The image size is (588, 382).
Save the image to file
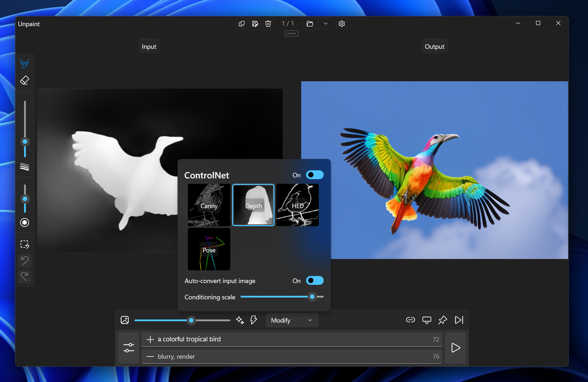tap(255, 24)
